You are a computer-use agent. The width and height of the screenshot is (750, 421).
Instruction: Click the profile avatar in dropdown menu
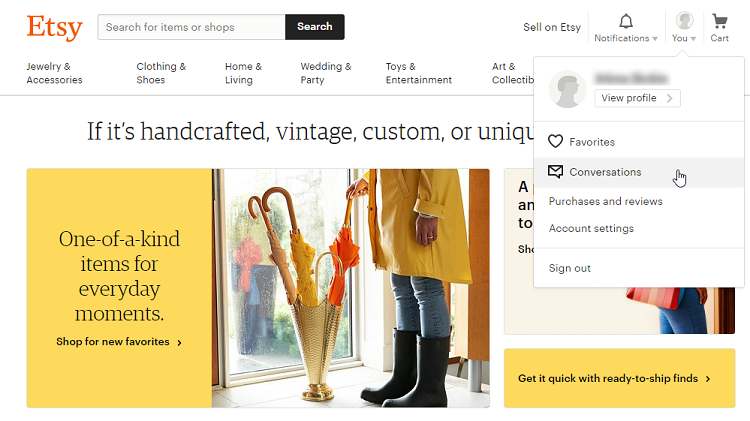point(568,90)
